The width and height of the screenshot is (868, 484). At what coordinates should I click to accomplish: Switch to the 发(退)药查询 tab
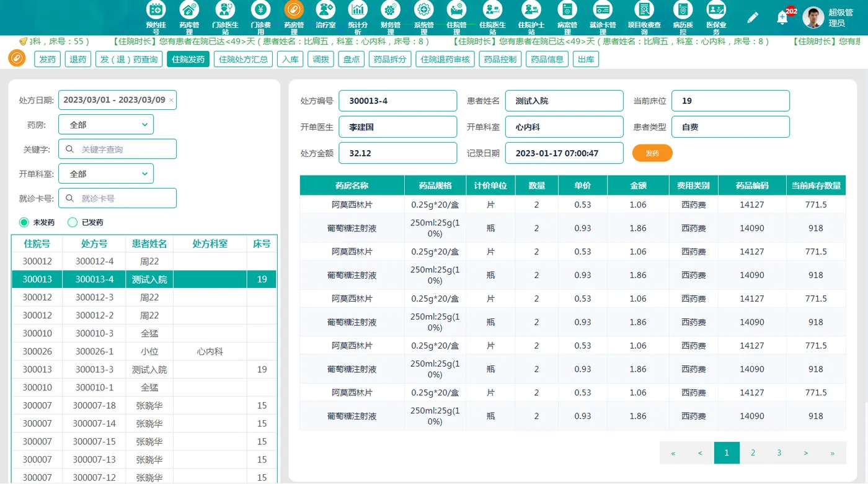[129, 60]
